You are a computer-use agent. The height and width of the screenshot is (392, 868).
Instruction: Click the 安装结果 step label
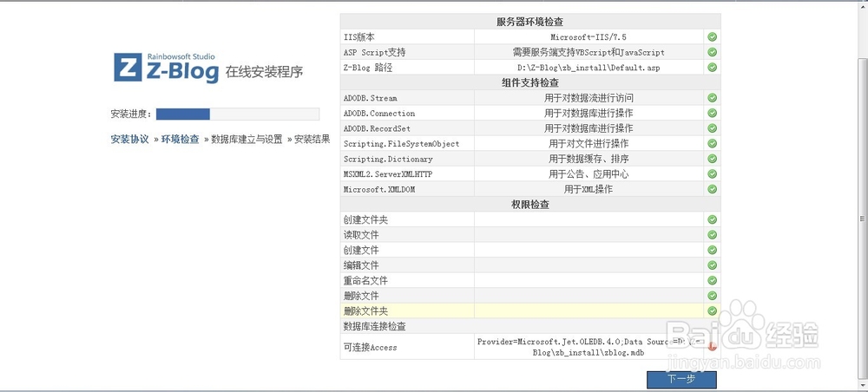[x=312, y=139]
